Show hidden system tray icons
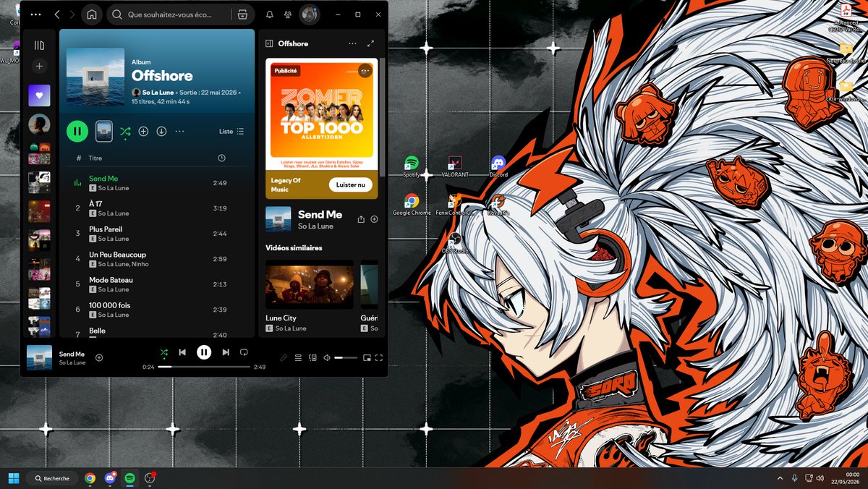This screenshot has width=868, height=489. pos(780,478)
